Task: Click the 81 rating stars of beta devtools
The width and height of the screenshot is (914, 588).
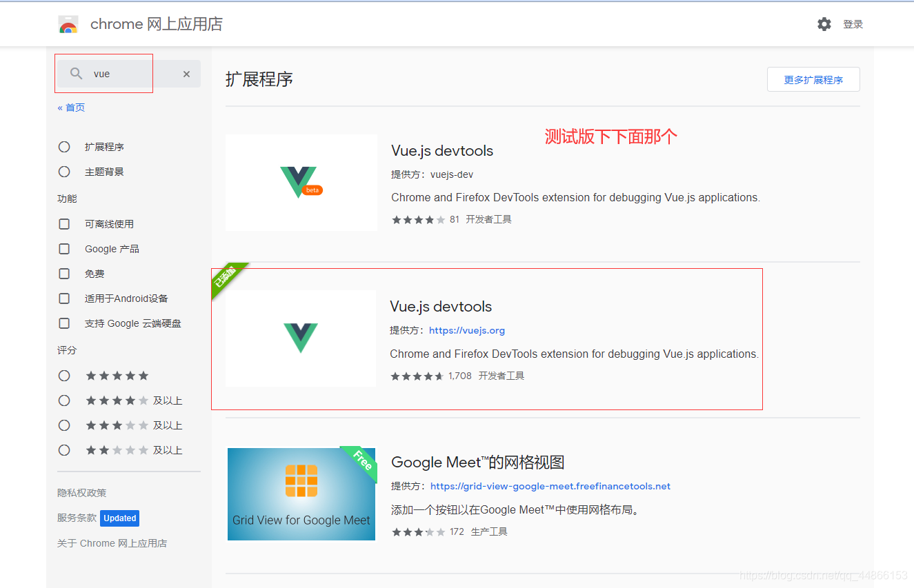Action: coord(419,220)
